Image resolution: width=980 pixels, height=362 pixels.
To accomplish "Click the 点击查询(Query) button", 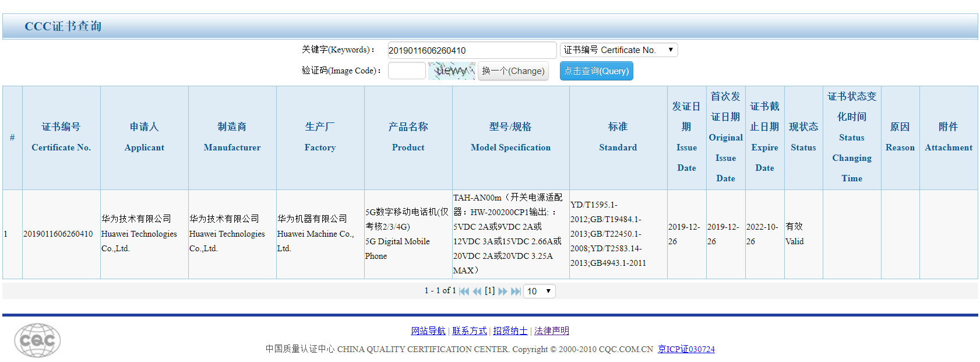I will (597, 71).
